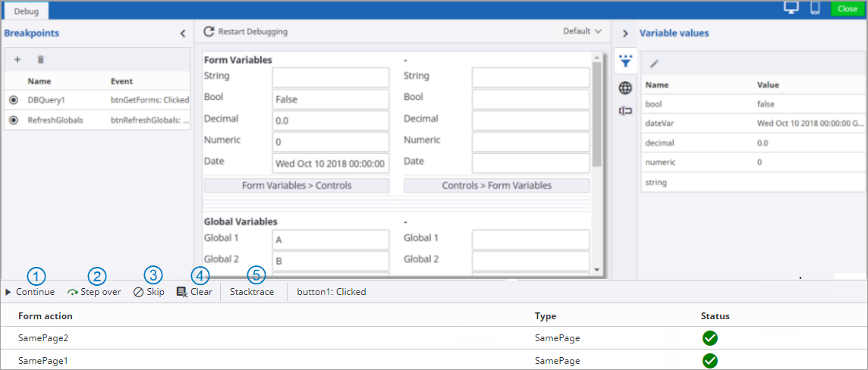868x370 pixels.
Task: Click Form Variables > Controls button
Action: (296, 186)
